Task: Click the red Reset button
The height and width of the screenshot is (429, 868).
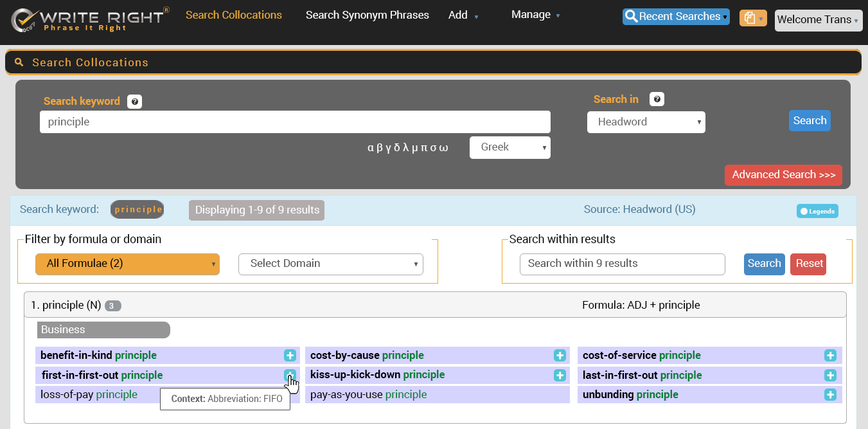Action: point(809,264)
